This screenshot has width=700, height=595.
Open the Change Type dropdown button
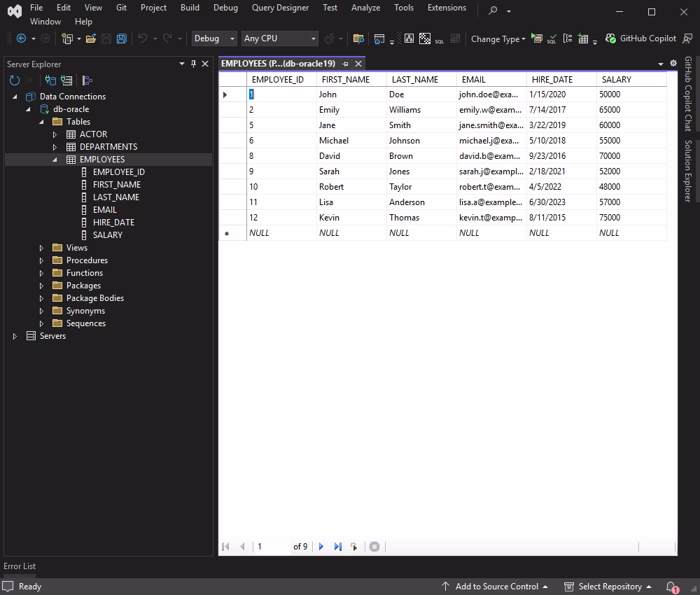498,38
